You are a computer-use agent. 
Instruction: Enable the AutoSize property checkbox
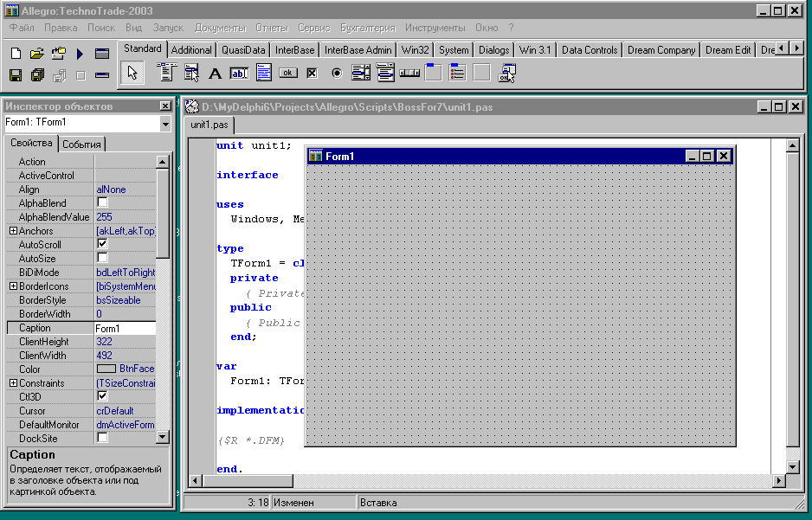102,258
